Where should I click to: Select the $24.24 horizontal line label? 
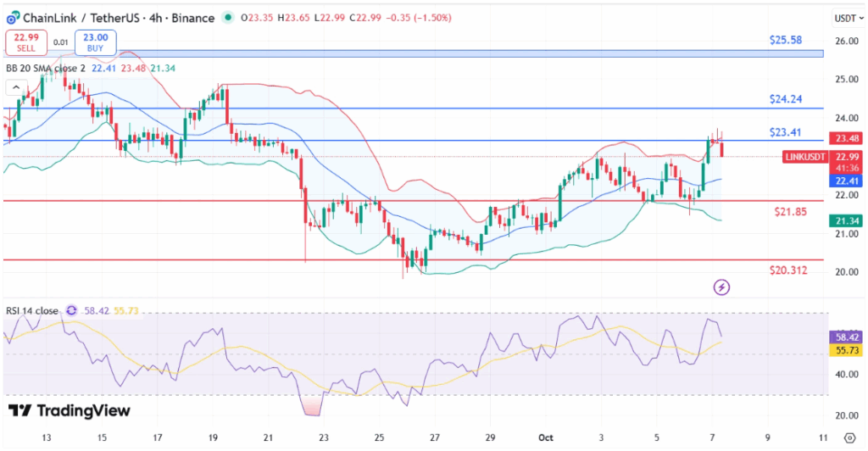[x=785, y=98]
